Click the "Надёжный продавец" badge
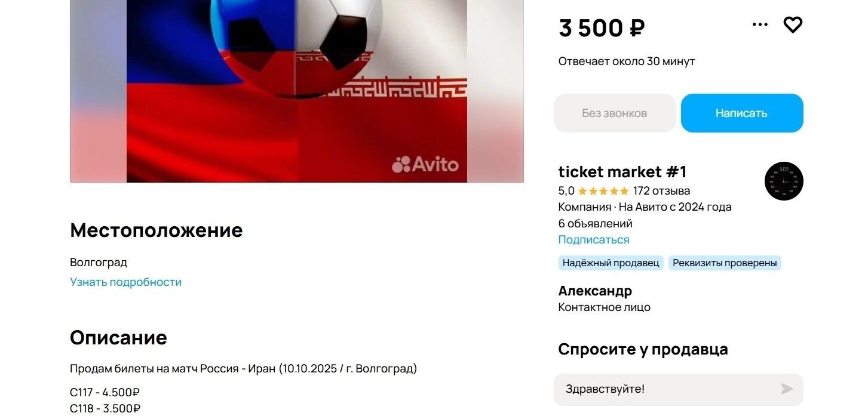The height and width of the screenshot is (416, 868). point(611,263)
